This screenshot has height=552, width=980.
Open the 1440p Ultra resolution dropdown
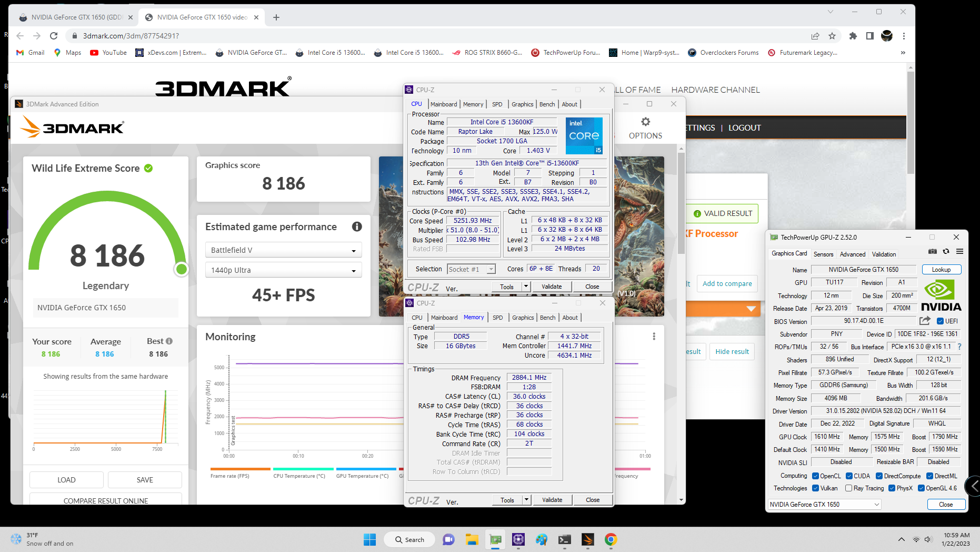(283, 270)
